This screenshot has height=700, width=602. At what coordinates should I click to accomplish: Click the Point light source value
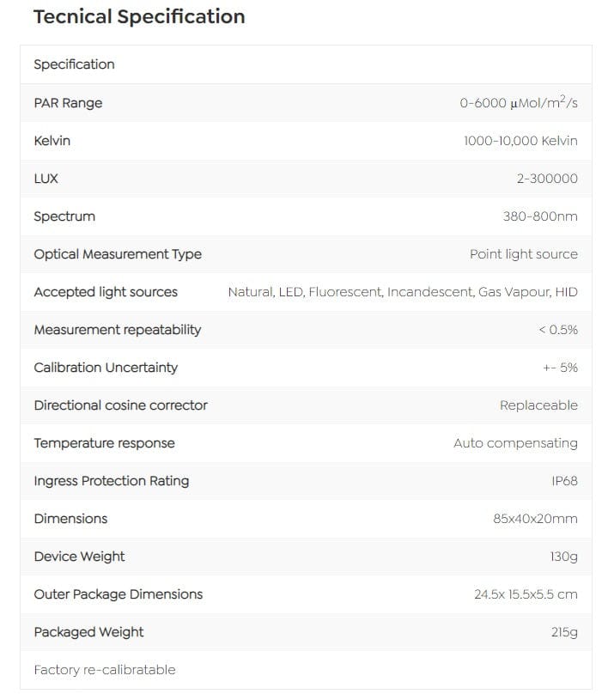coord(524,254)
